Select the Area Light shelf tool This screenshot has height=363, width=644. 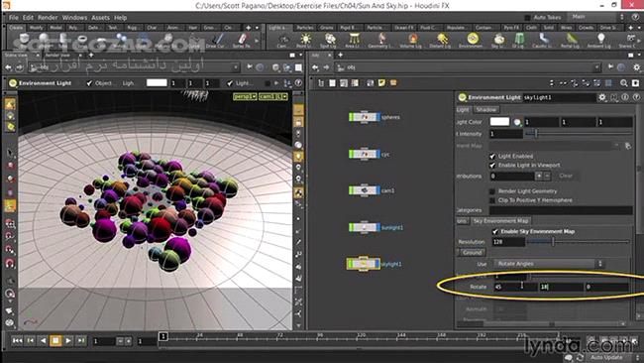coord(354,41)
